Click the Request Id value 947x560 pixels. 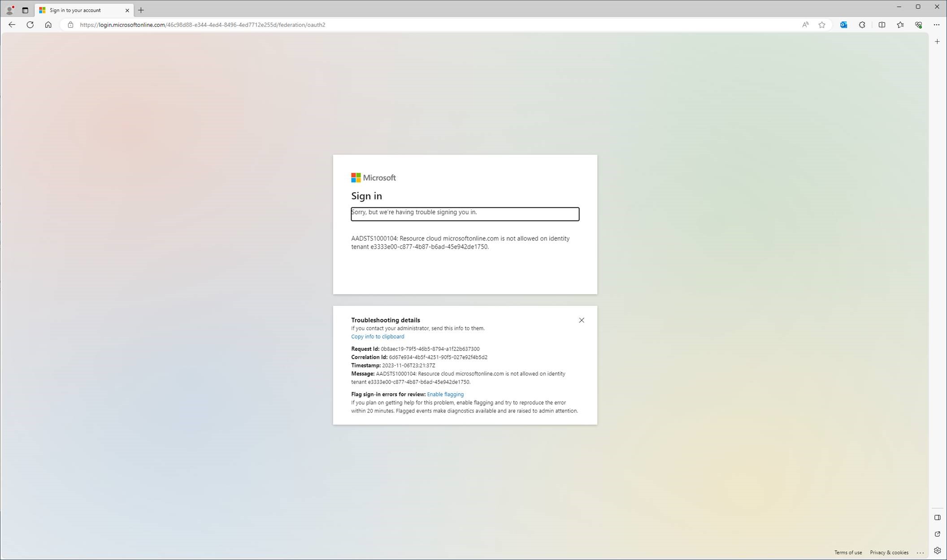[430, 349]
